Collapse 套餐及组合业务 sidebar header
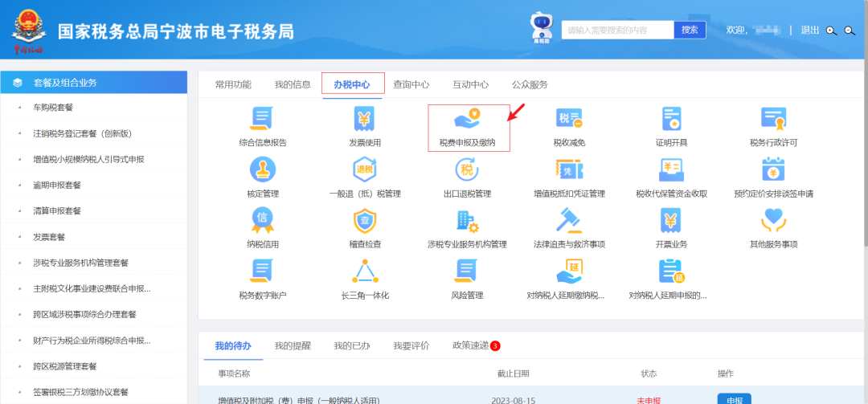 93,83
